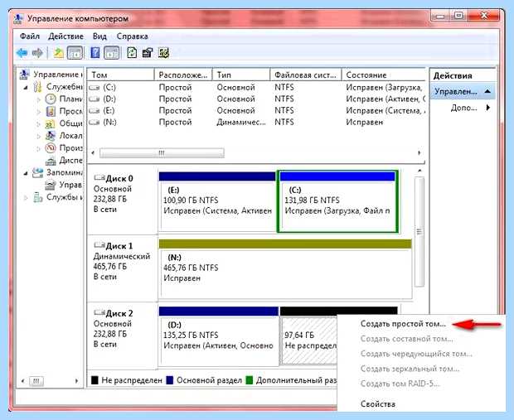Click the Disk Management icon next to Управ
This screenshot has width=514, height=420.
(50, 185)
